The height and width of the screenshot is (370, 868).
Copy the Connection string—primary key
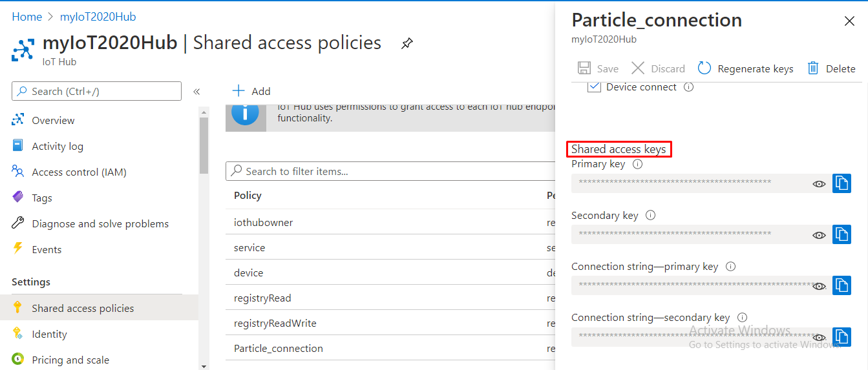coord(842,285)
